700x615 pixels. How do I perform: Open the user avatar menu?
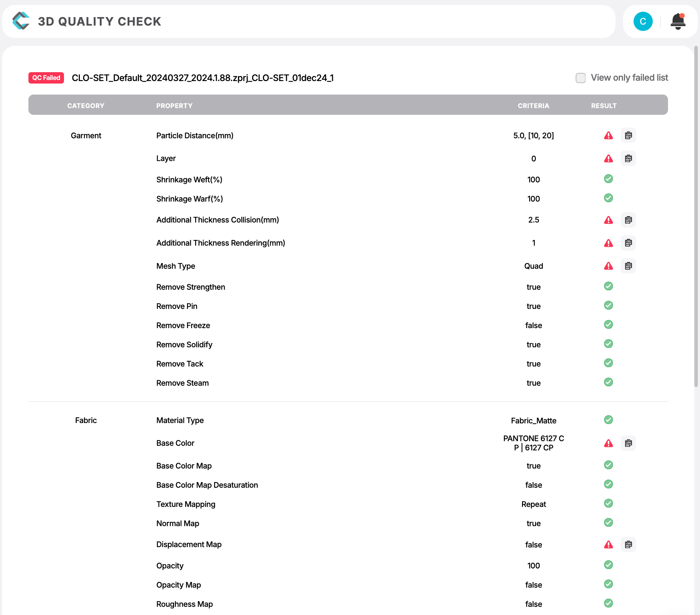coord(642,21)
